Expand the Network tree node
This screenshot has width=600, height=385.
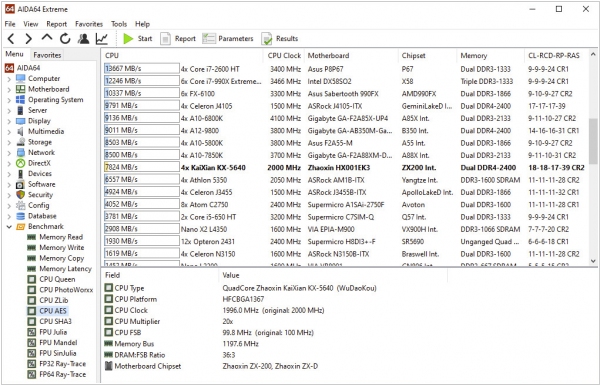[x=9, y=153]
